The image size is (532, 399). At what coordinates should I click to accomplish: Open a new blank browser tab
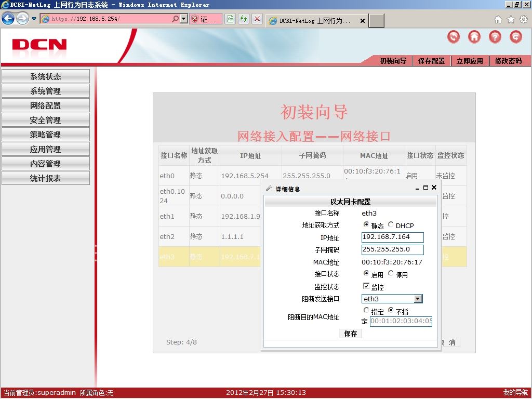pos(377,21)
